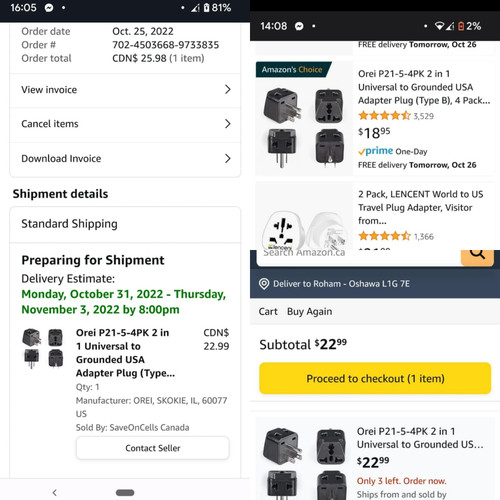Image resolution: width=500 pixels, height=500 pixels.
Task: Tap the star rating of the LENCENT adapter listing
Action: point(384,236)
